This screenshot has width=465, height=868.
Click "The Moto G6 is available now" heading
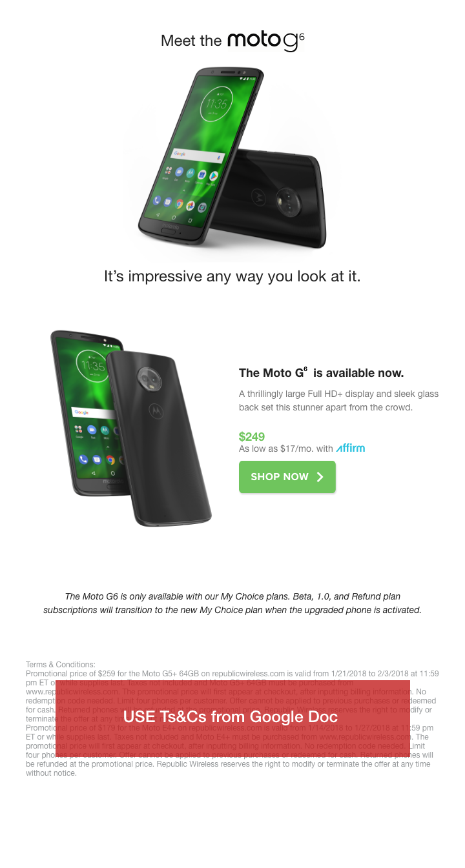coord(321,372)
